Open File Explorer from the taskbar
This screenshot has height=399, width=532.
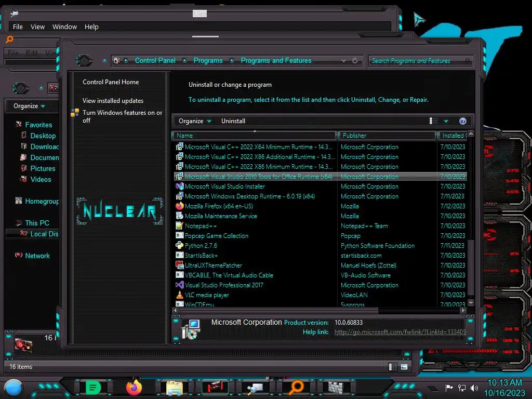(175, 388)
